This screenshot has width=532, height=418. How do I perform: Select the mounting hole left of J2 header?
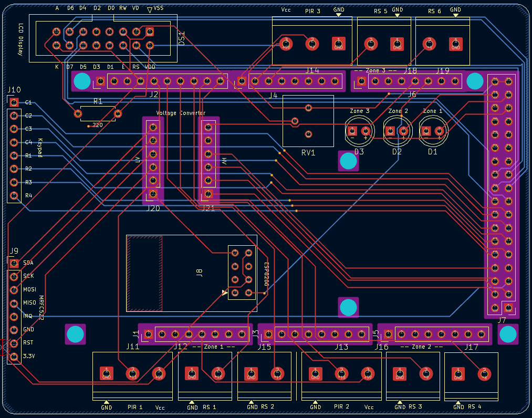coord(82,81)
